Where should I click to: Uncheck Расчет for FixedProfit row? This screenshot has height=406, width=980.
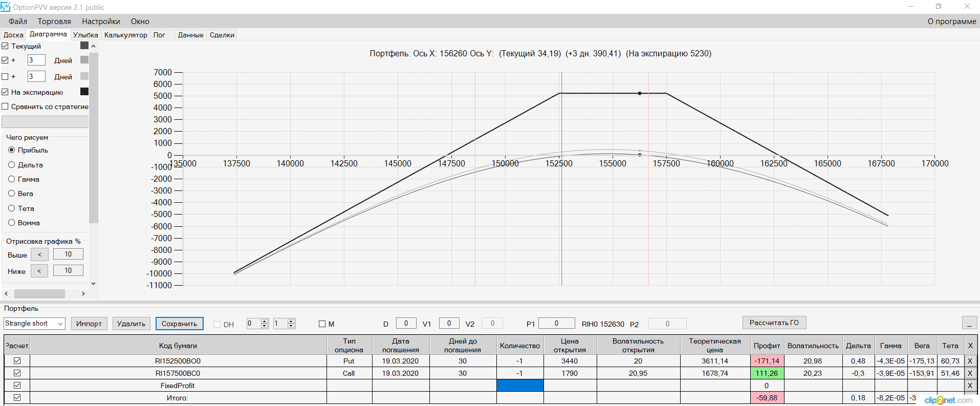tap(17, 386)
